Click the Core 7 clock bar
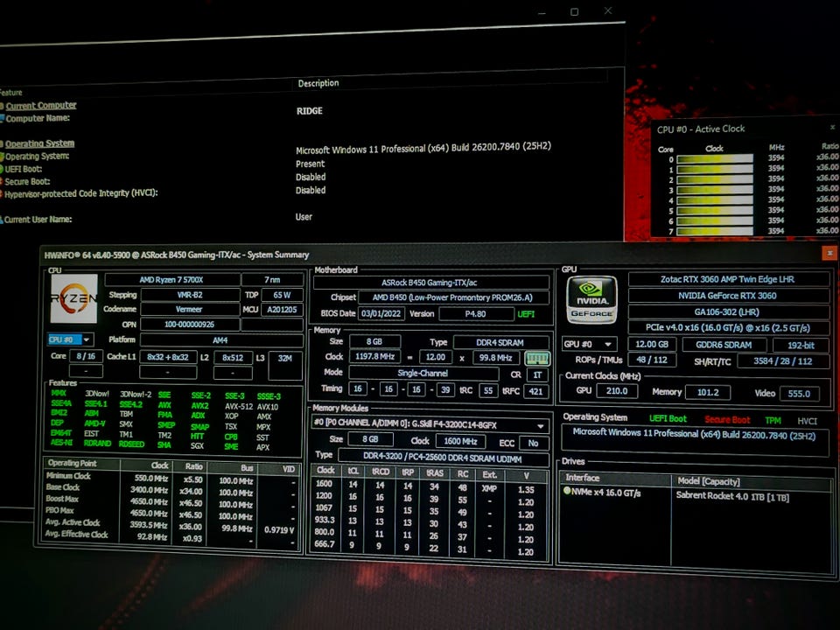840x630 pixels. [x=715, y=231]
